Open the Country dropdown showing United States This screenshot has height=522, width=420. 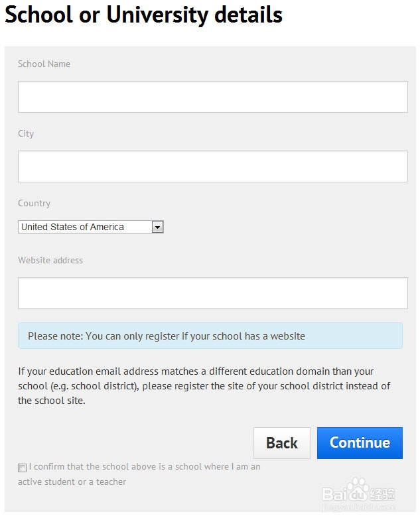coord(85,227)
